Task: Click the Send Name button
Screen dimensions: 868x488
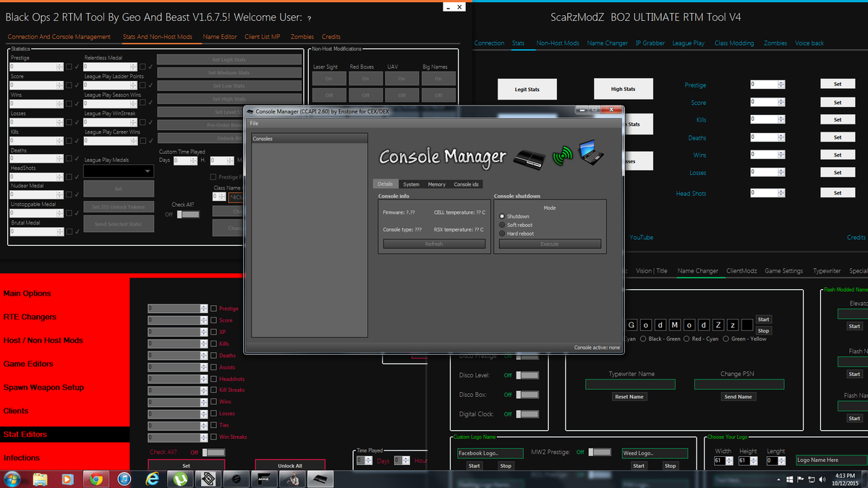Action: (738, 397)
